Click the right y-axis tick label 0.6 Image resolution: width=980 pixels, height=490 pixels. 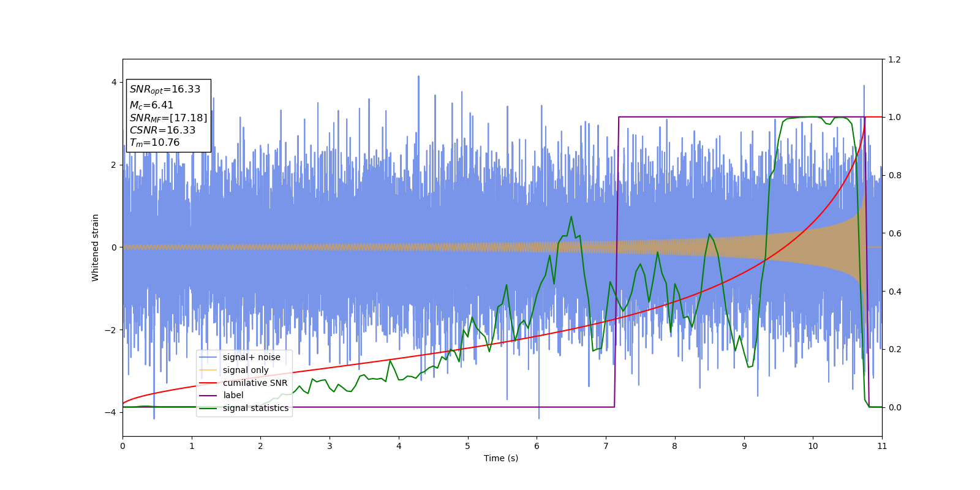coord(894,233)
